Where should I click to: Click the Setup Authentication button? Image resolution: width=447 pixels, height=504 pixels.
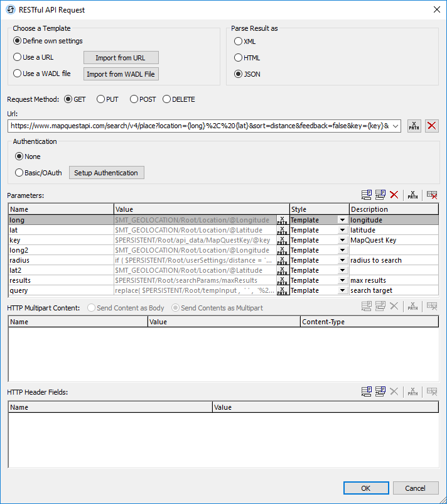(106, 173)
